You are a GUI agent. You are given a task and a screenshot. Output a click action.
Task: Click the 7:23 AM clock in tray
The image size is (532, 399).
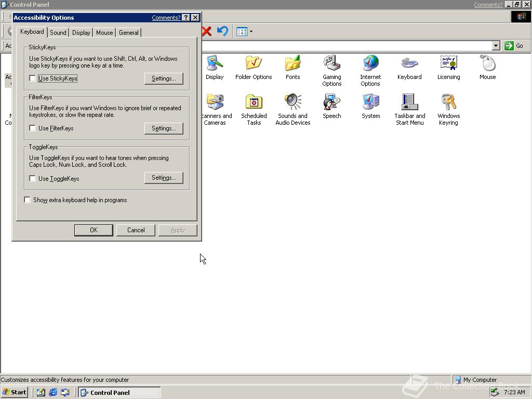(514, 392)
